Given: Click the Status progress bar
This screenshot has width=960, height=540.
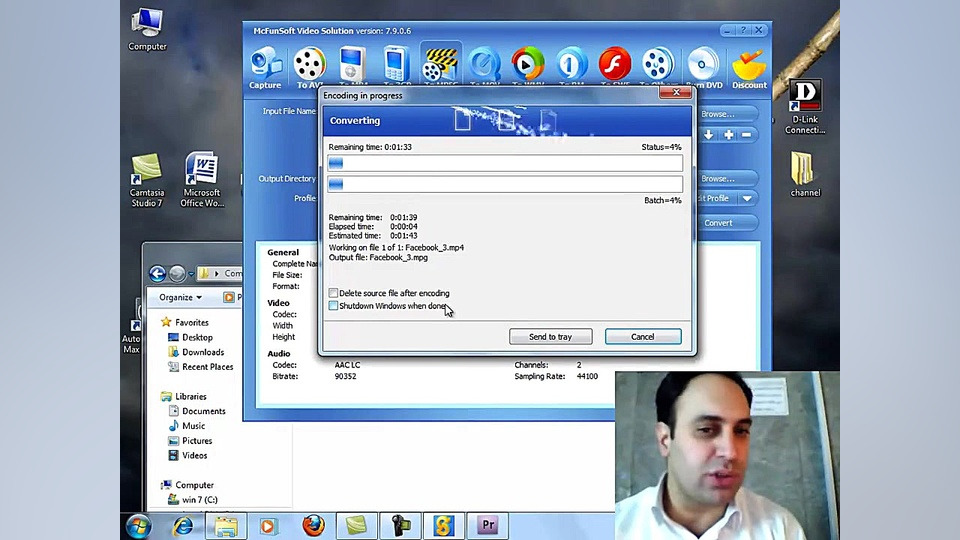Looking at the screenshot, I should pos(505,163).
